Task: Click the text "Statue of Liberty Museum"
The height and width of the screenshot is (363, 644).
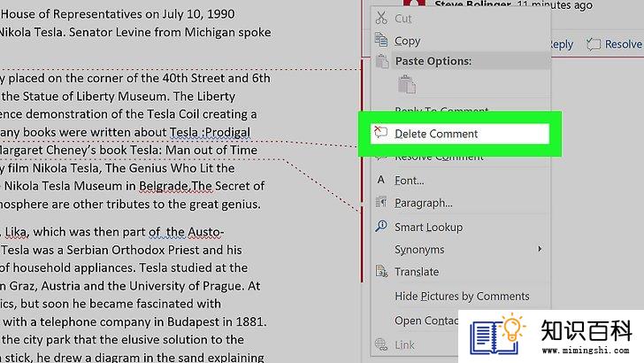Action: 96,97
